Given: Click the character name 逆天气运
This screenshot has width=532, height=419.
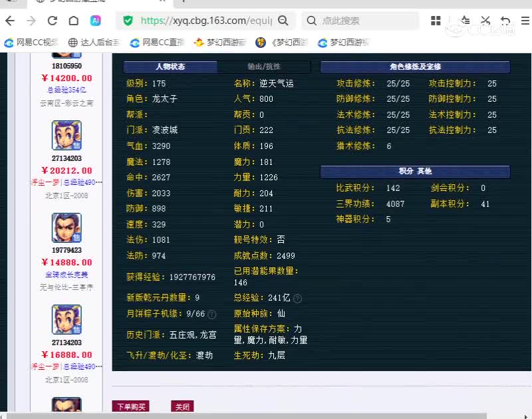Looking at the screenshot, I should [277, 83].
